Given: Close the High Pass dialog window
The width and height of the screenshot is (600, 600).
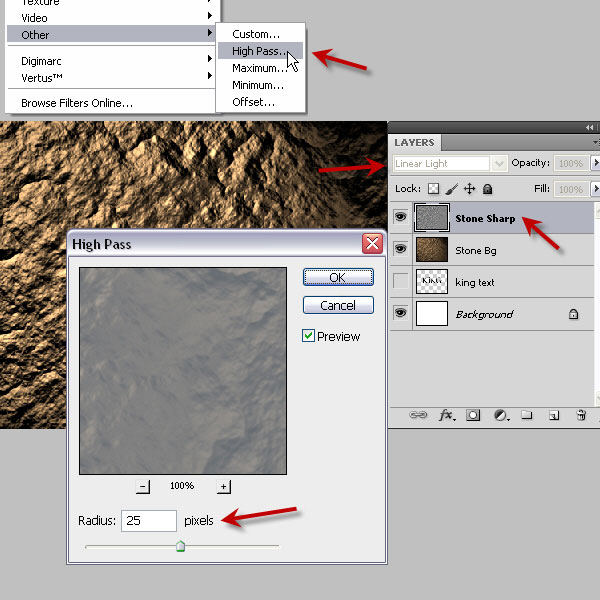Looking at the screenshot, I should (372, 243).
